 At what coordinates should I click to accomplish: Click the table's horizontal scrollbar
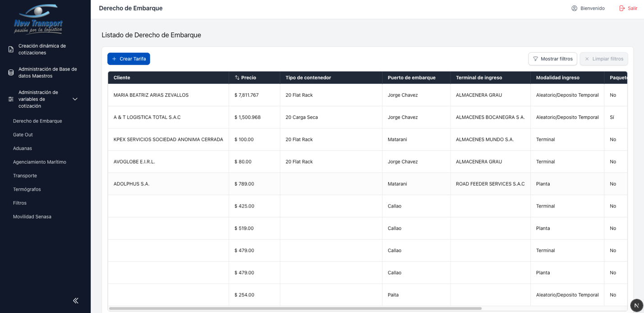coord(295,308)
